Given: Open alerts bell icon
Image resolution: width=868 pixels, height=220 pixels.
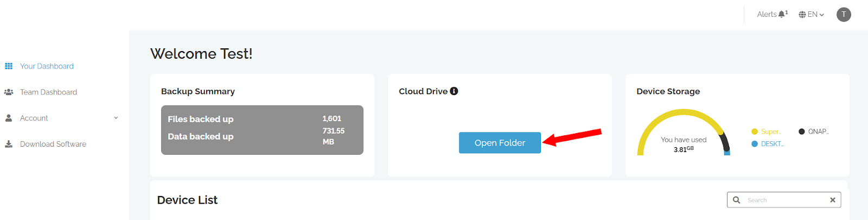Looking at the screenshot, I should point(782,14).
